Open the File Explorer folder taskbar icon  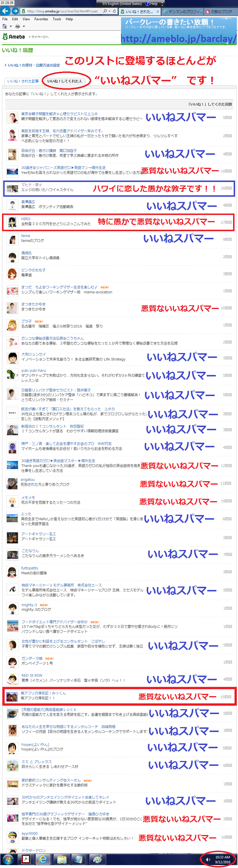pos(61,859)
